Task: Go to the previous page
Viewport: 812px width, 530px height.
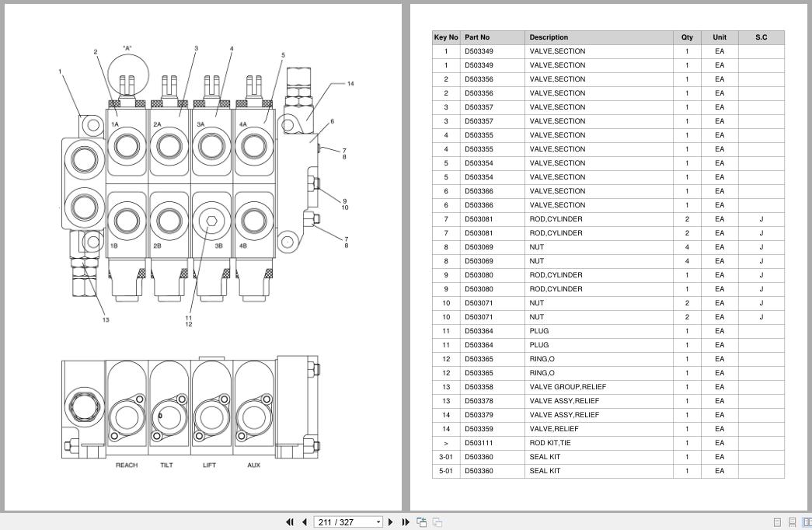Action: [x=305, y=522]
